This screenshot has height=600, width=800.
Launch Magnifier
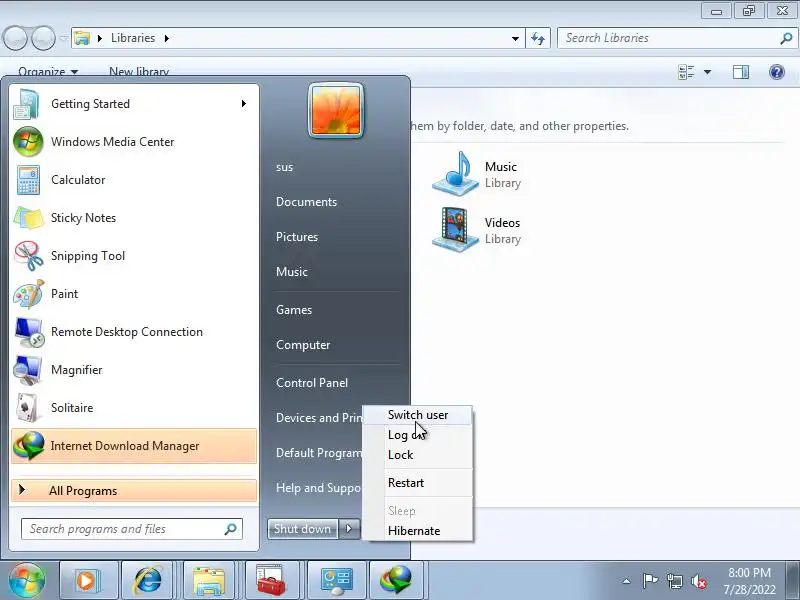134,370
